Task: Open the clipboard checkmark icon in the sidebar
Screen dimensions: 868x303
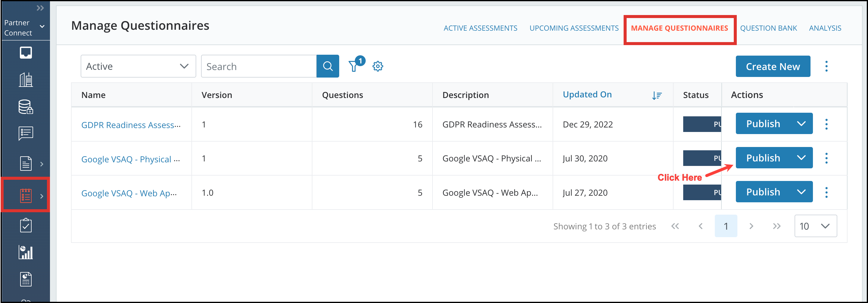Action: [26, 225]
